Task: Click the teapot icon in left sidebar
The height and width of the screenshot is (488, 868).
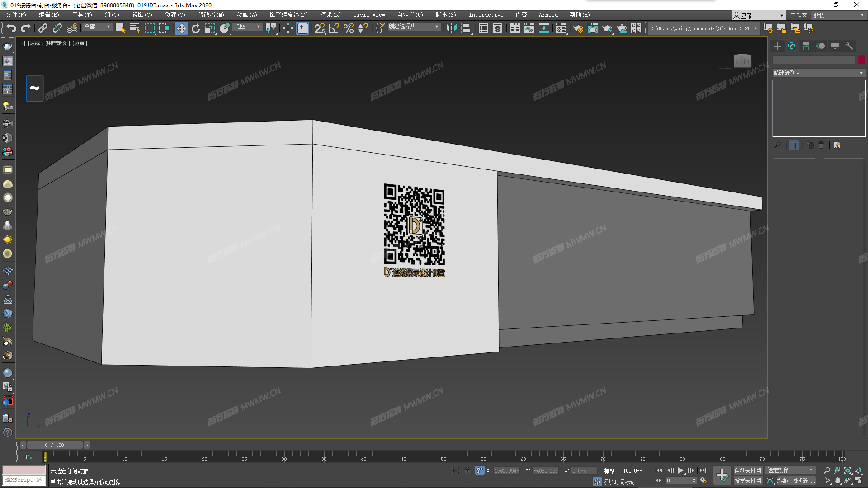Action: click(x=8, y=47)
